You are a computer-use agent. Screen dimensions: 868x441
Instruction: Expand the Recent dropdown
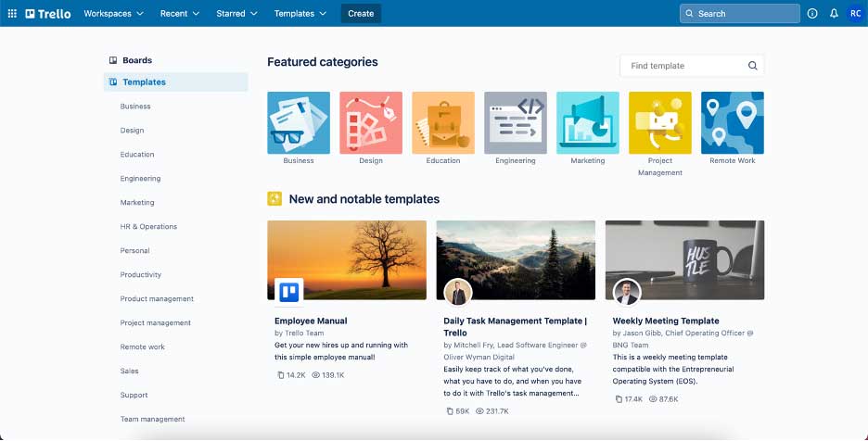coord(180,13)
